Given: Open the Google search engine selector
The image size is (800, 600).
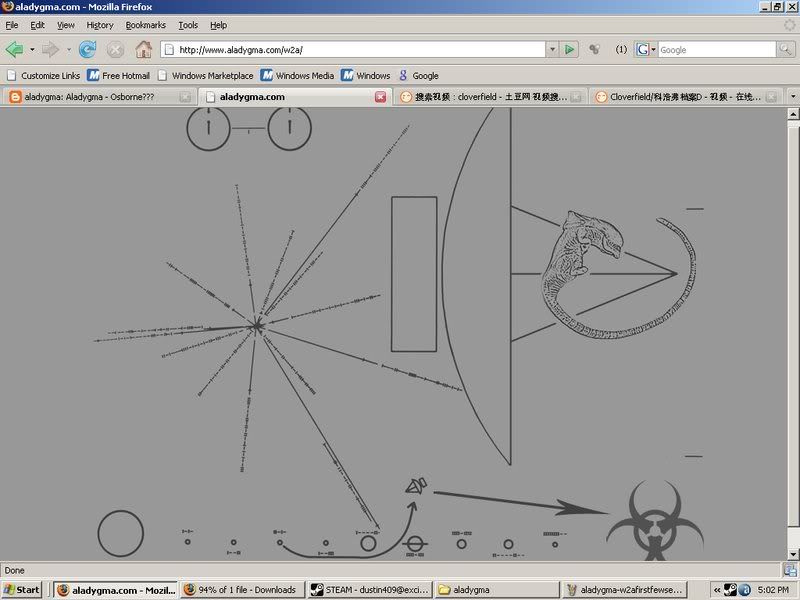Looking at the screenshot, I should pyautogui.click(x=645, y=49).
